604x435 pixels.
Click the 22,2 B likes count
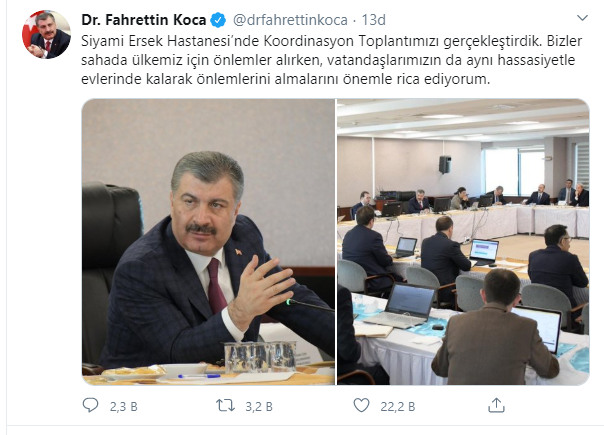pyautogui.click(x=398, y=406)
